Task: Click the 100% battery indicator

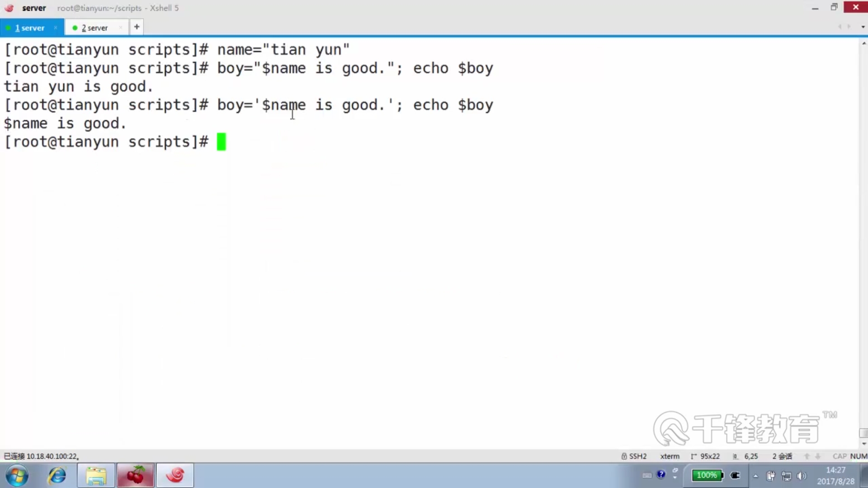Action: pyautogui.click(x=707, y=475)
